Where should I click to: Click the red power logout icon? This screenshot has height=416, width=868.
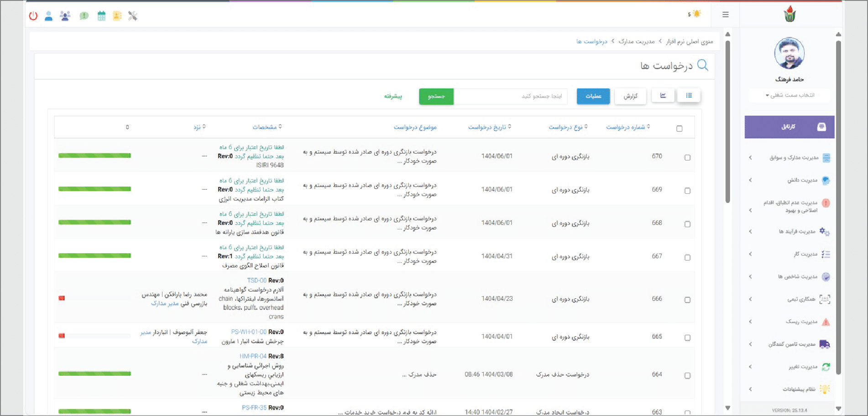click(33, 16)
